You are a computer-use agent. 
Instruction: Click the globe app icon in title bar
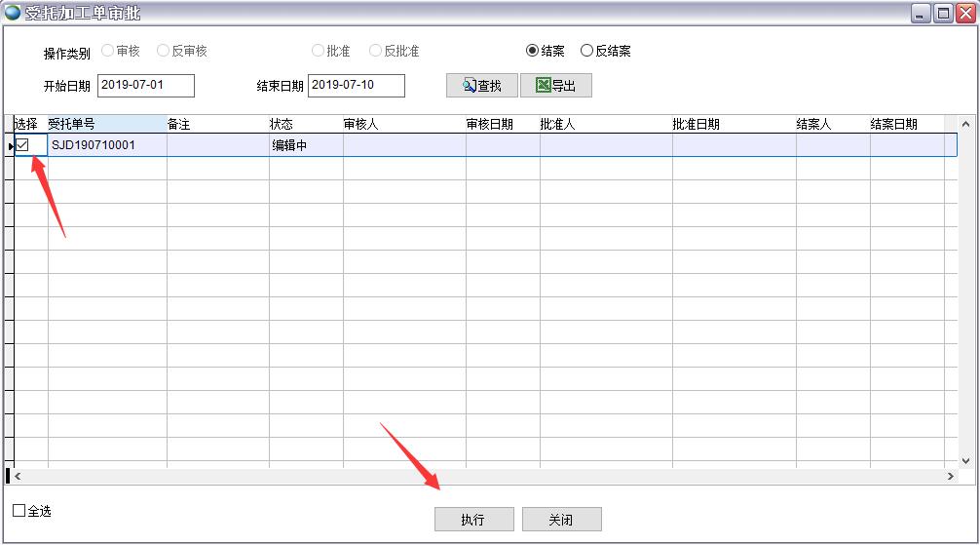coord(13,13)
